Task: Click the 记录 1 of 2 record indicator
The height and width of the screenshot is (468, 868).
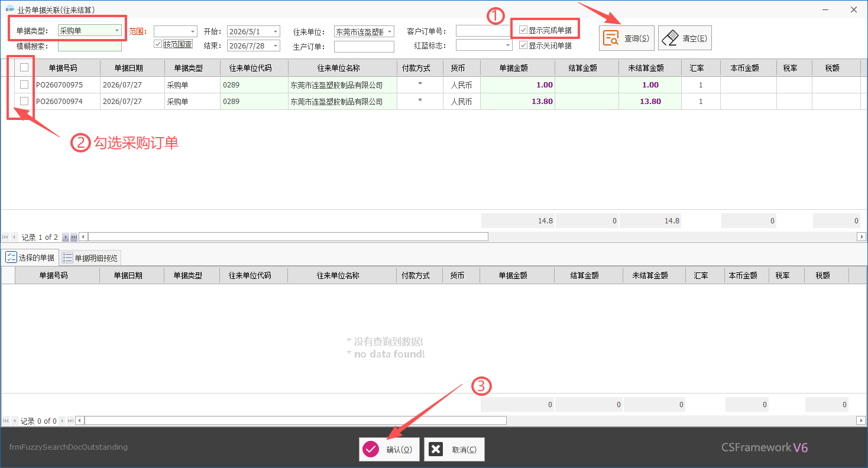Action: 40,237
